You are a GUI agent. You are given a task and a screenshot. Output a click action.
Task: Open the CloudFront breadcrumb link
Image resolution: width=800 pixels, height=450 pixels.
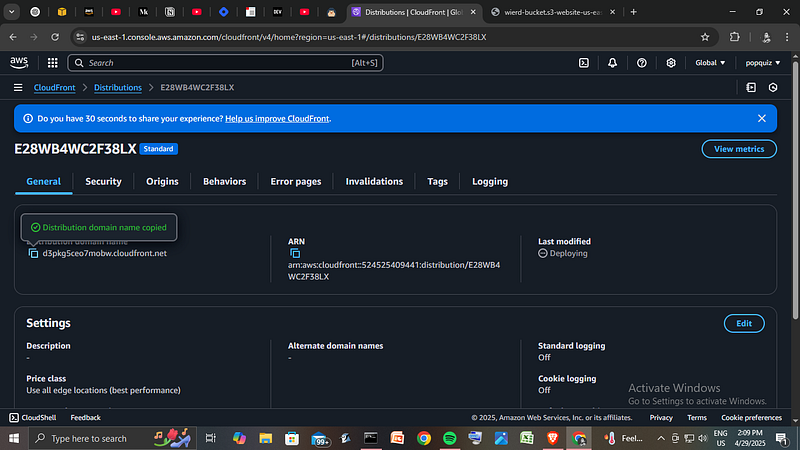click(54, 88)
